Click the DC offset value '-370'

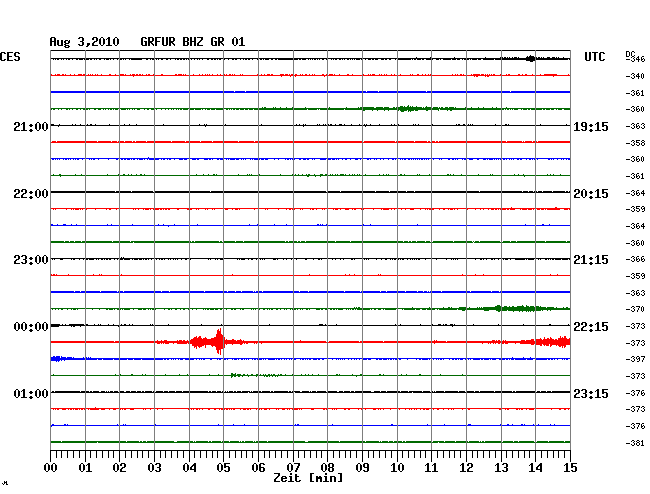point(635,309)
